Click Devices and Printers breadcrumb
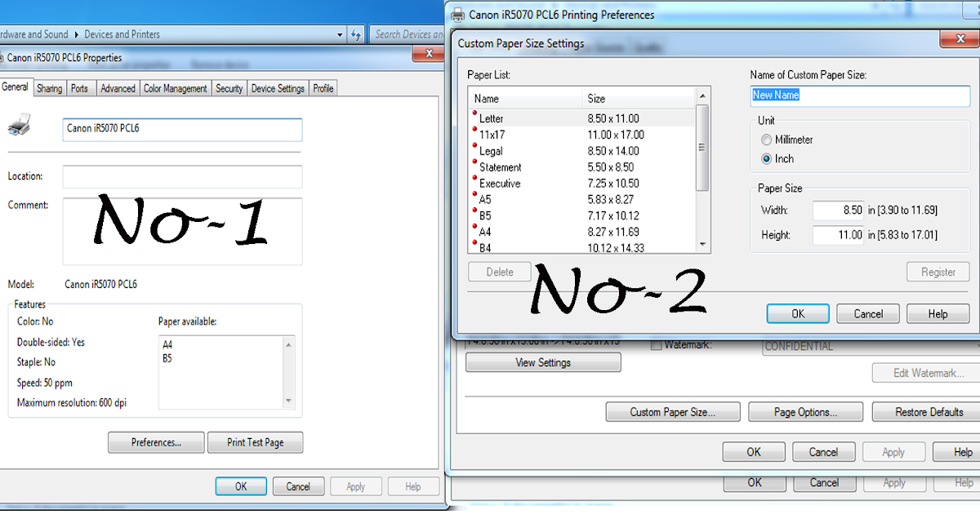The image size is (980, 514). coord(122,34)
